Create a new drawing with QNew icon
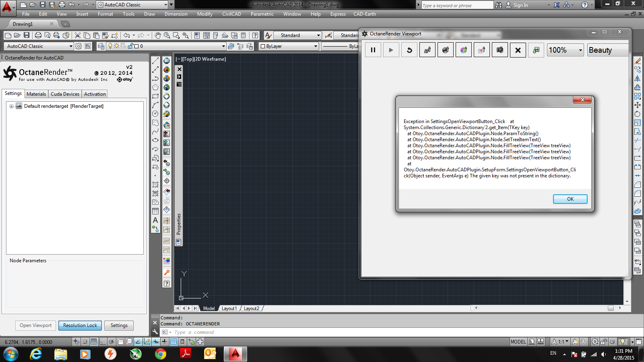This screenshot has width=644, height=362. pyautogui.click(x=8, y=35)
